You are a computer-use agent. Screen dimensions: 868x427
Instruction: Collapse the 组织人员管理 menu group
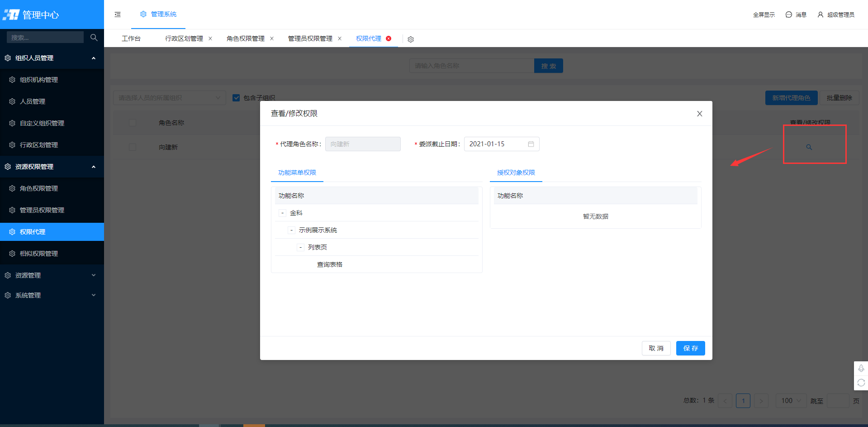[x=52, y=58]
